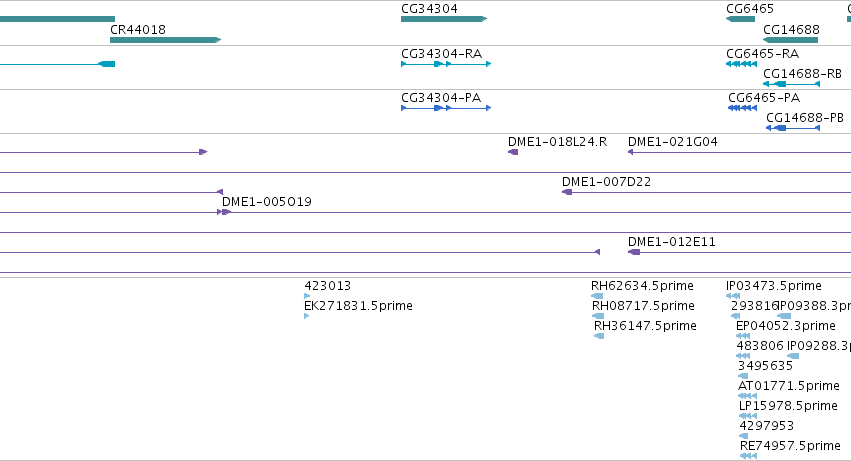Open the DME1-018L24.R clone label
This screenshot has height=461, width=851.
[557, 142]
